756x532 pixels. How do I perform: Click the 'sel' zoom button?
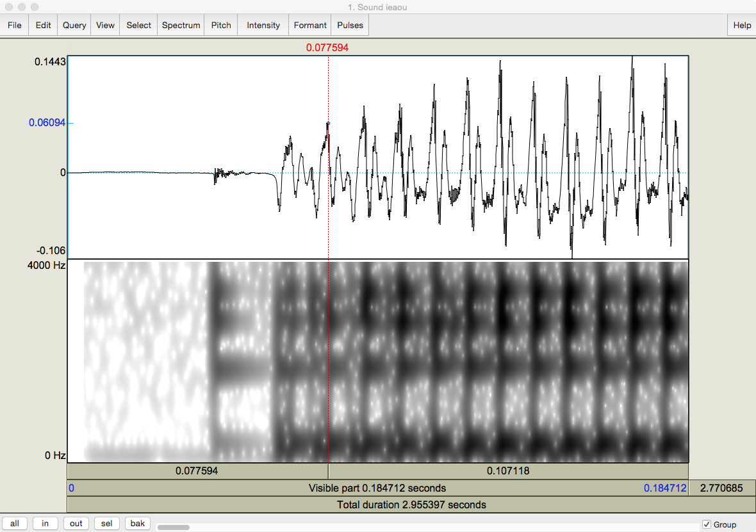tap(106, 523)
